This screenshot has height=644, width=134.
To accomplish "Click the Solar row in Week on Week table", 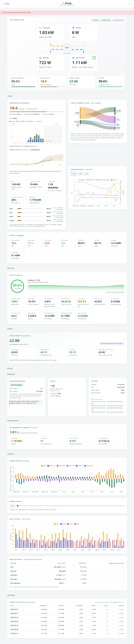I will tap(67, 567).
